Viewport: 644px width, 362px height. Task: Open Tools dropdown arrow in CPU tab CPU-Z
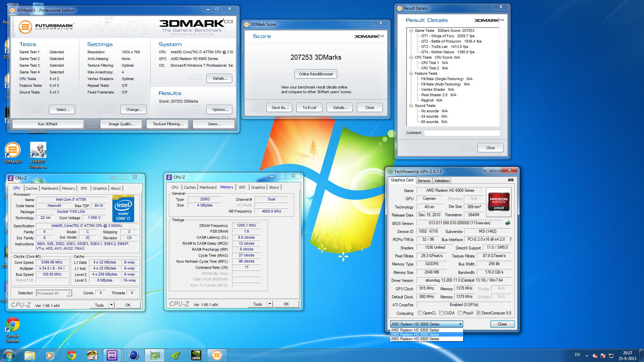tap(111, 305)
